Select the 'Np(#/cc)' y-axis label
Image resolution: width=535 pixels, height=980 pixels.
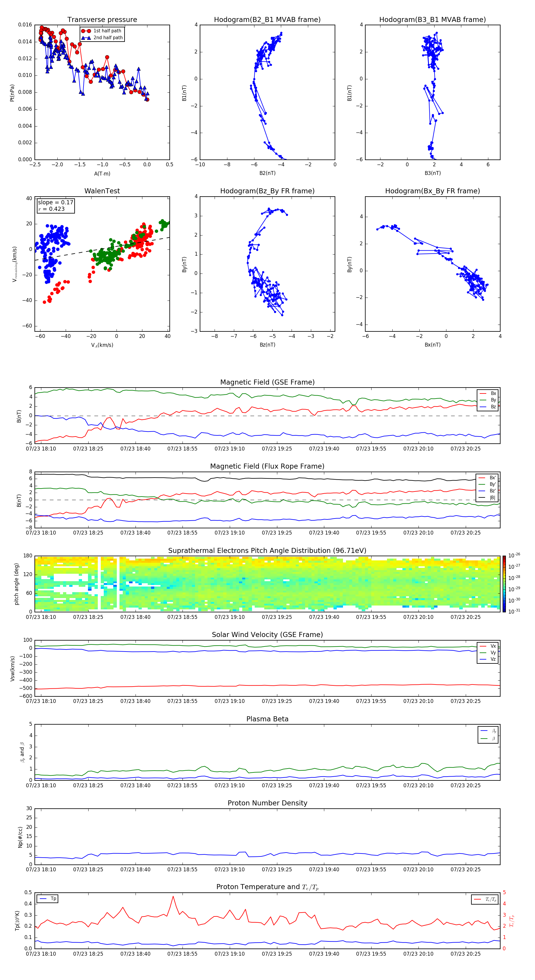coord(20,837)
